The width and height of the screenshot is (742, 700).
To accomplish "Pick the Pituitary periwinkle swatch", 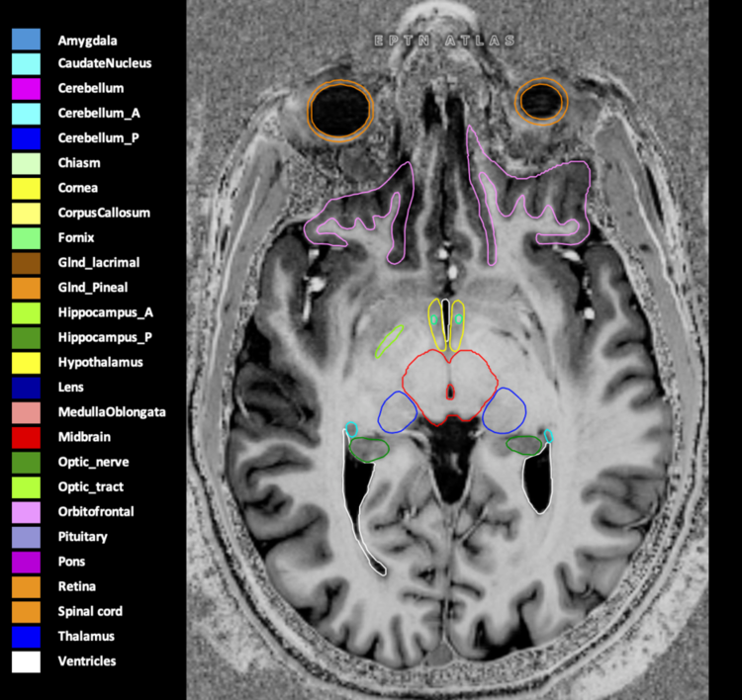I will pos(26,537).
